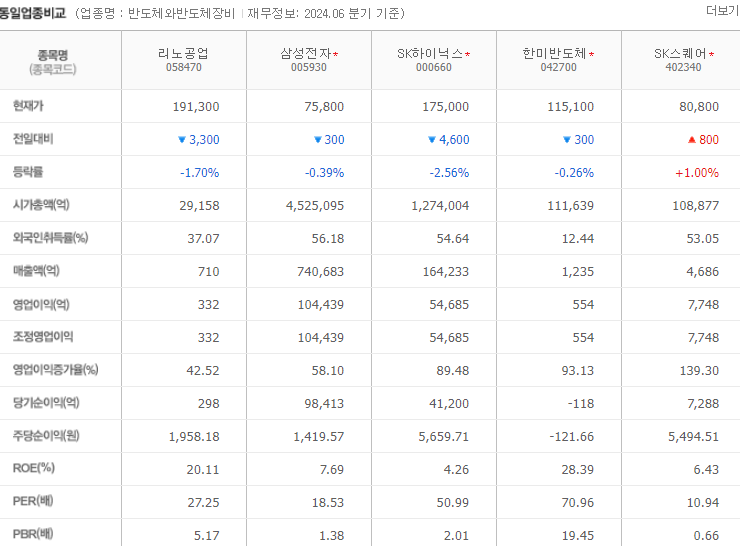Click ROE value 28.39
This screenshot has height=546, width=740.
click(x=578, y=470)
